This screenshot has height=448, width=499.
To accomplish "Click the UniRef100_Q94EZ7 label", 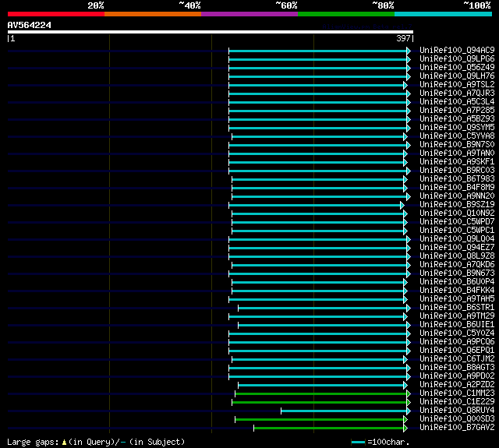I will 457,248.
